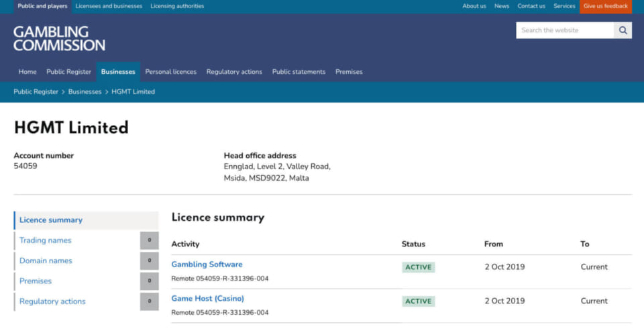Open the Services link

[564, 6]
